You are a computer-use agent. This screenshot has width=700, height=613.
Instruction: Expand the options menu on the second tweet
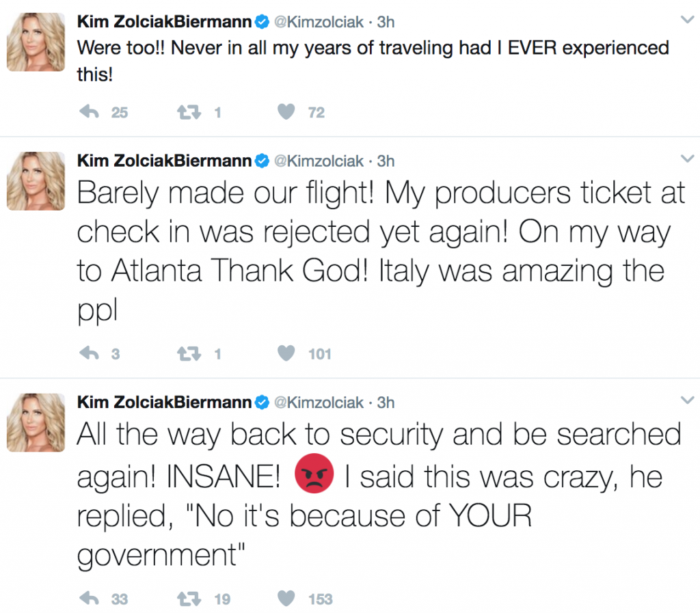pyautogui.click(x=686, y=158)
